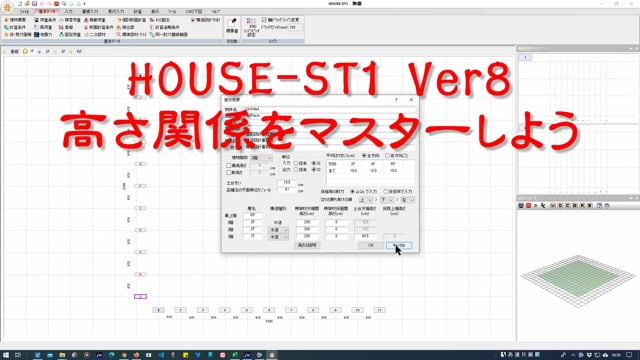Switch to the 入力 ribbon tab
640x360 pixels.
[68, 12]
